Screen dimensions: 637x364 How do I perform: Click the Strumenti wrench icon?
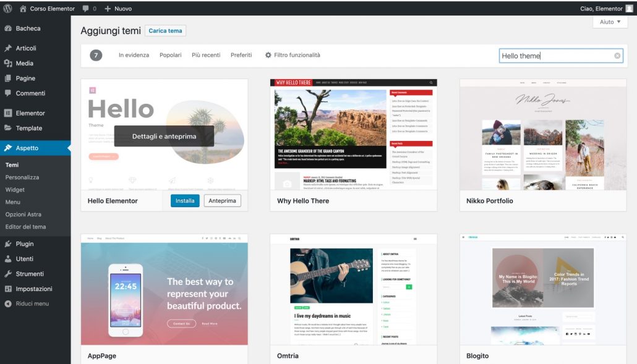point(8,273)
